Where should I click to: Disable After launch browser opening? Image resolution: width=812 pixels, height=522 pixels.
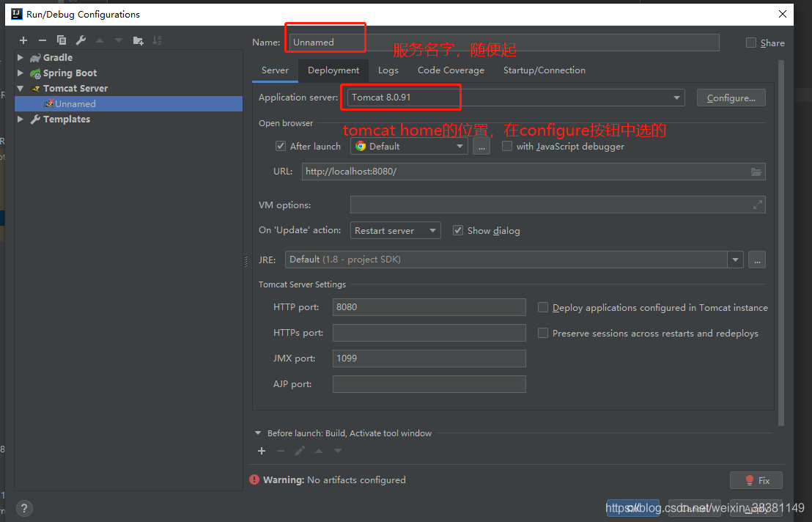point(281,146)
